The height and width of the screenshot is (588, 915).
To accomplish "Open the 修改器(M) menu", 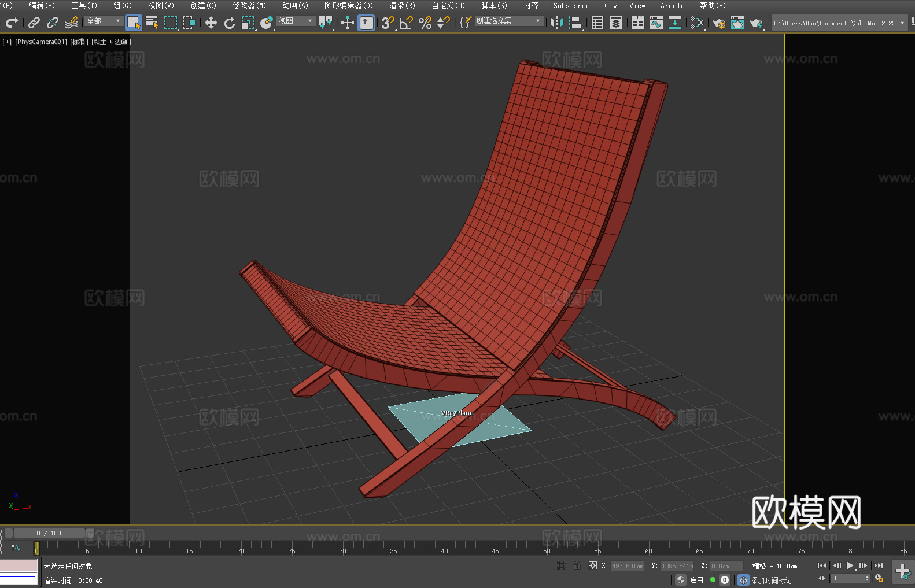I will (x=249, y=5).
